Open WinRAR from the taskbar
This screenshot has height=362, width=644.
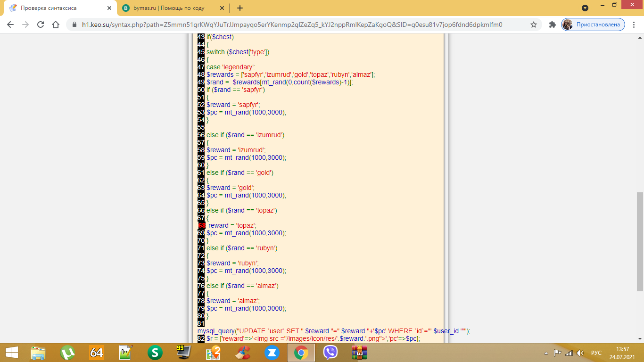(360, 353)
